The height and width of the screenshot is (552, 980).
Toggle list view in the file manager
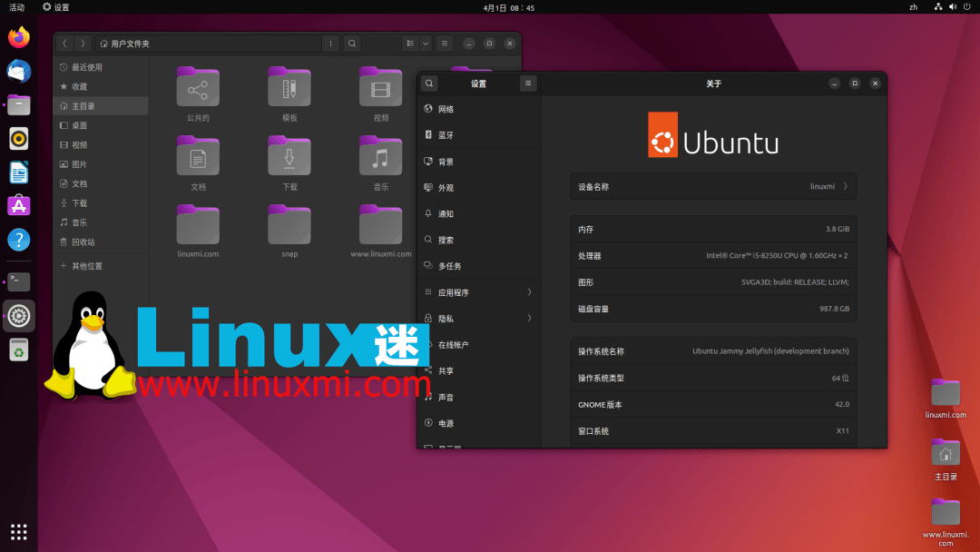pyautogui.click(x=410, y=44)
